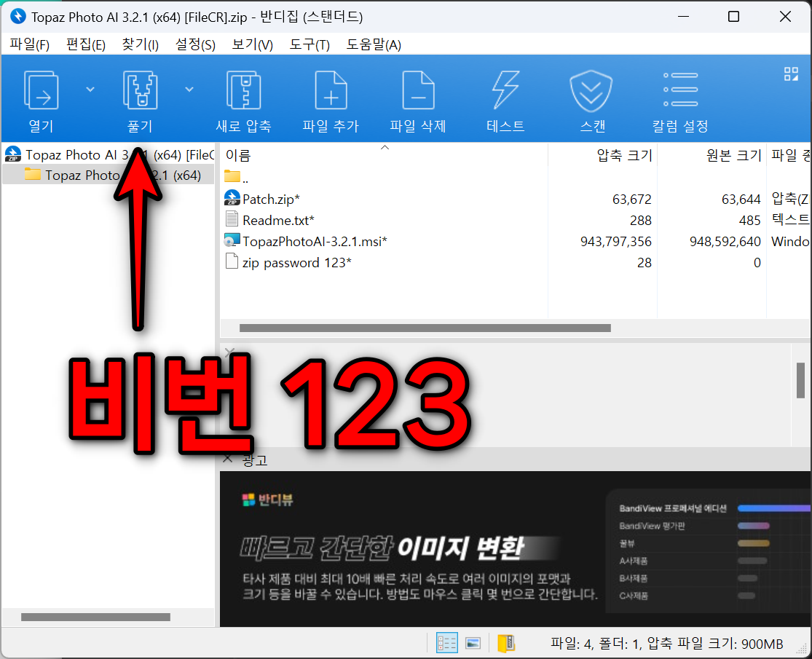Click original size 948,592,640 cell
Viewport: 812px width, 659px height.
click(725, 242)
